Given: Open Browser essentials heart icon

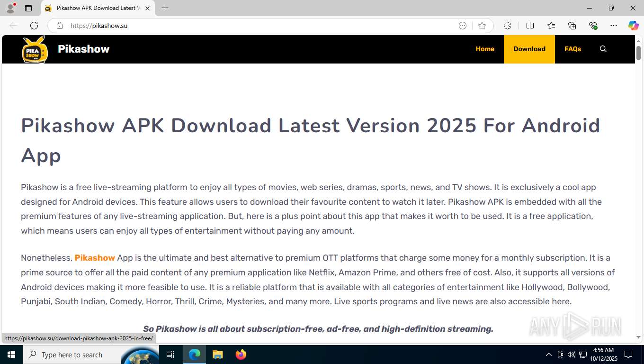Looking at the screenshot, I should [593, 26].
